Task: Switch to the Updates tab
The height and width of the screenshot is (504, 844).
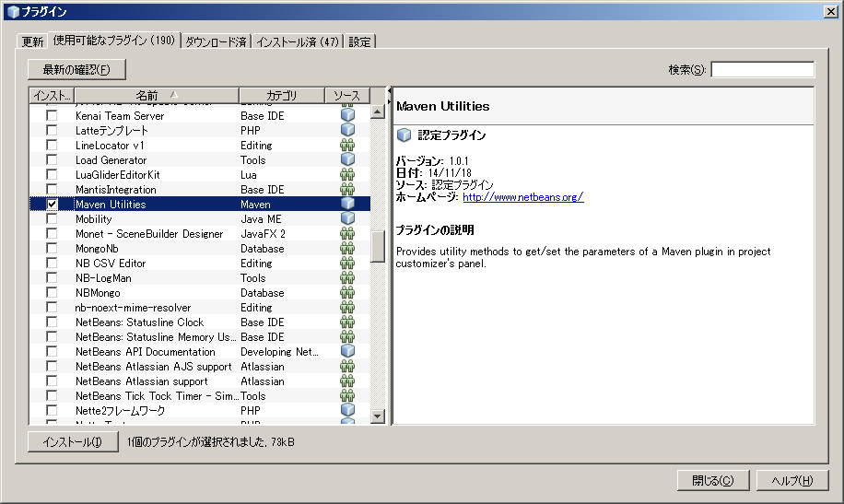Action: pyautogui.click(x=32, y=41)
